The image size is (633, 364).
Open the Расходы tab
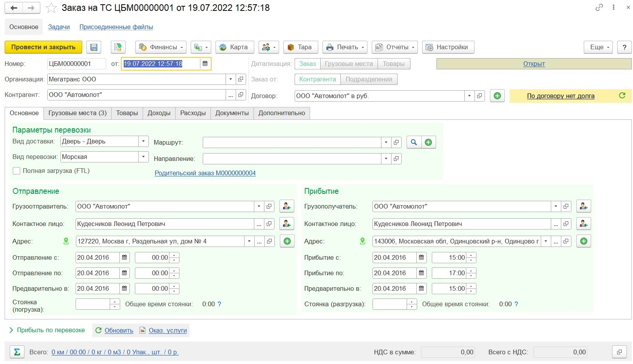(x=193, y=113)
